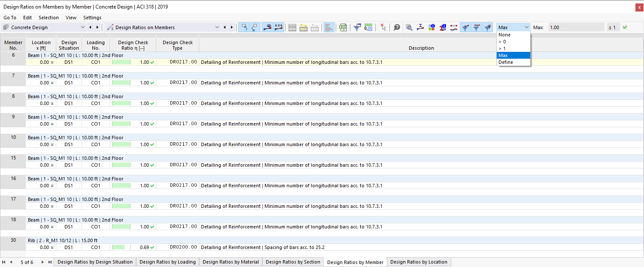Open the Selection menu
Viewport: 644px width, 267px height.
(x=49, y=18)
